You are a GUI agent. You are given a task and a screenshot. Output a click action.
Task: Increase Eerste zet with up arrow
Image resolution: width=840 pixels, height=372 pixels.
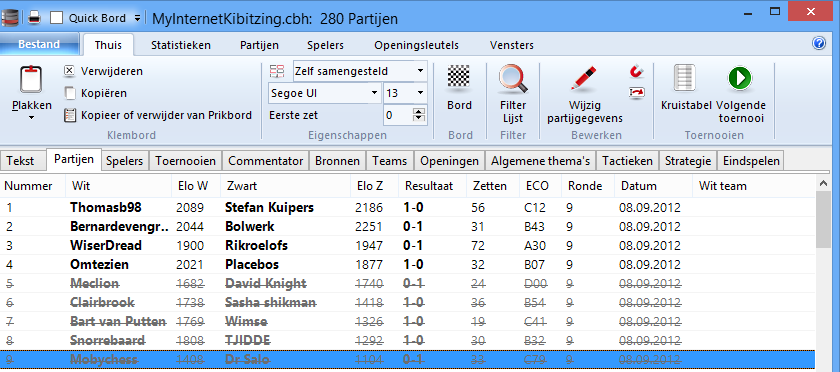coord(420,111)
